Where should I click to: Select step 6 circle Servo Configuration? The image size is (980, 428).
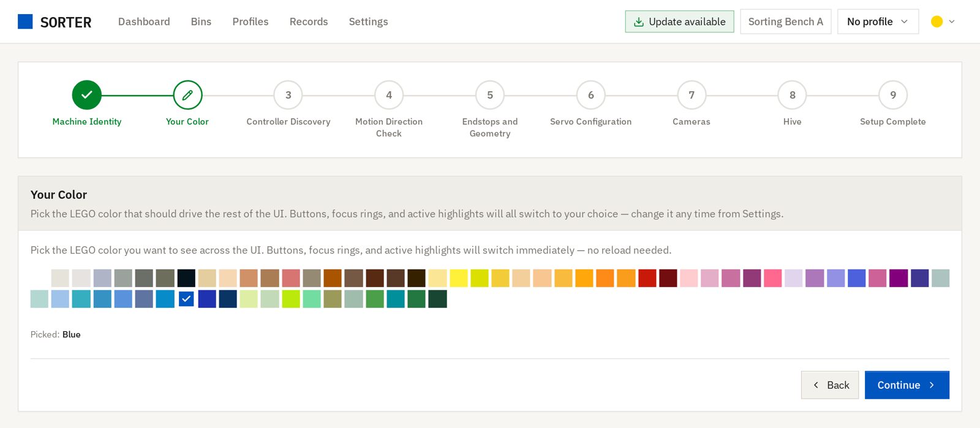coord(591,95)
